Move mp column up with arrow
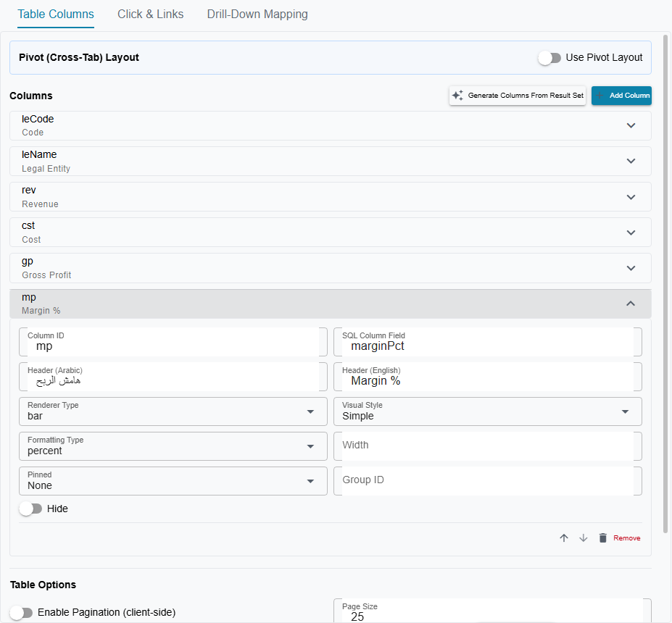 563,538
